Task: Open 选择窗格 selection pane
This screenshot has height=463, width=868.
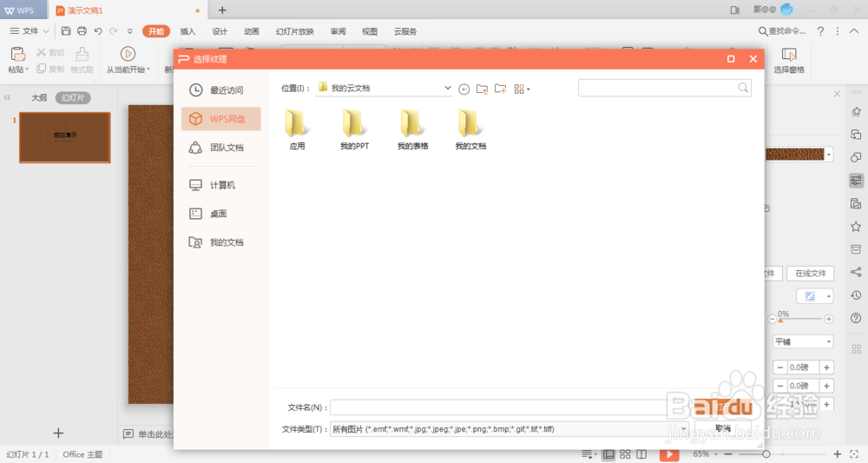Action: [789, 60]
